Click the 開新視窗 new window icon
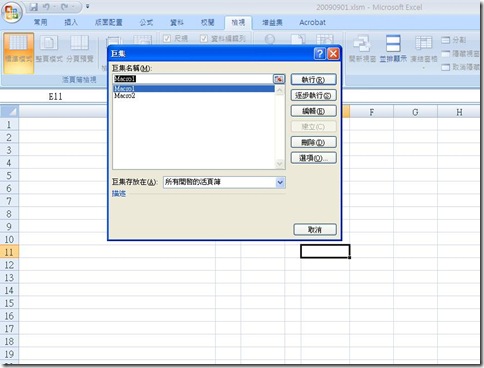The width and height of the screenshot is (484, 368). point(362,49)
